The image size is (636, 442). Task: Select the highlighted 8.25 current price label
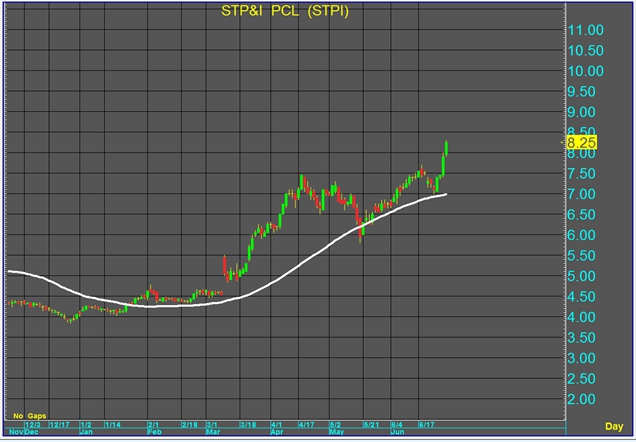pos(581,143)
